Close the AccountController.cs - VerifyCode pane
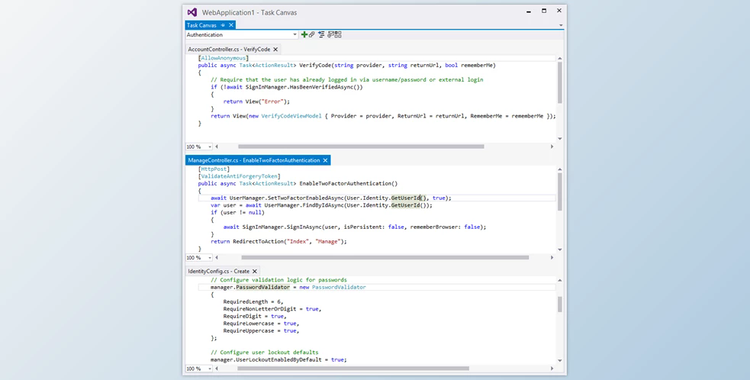750x380 pixels. click(x=276, y=49)
